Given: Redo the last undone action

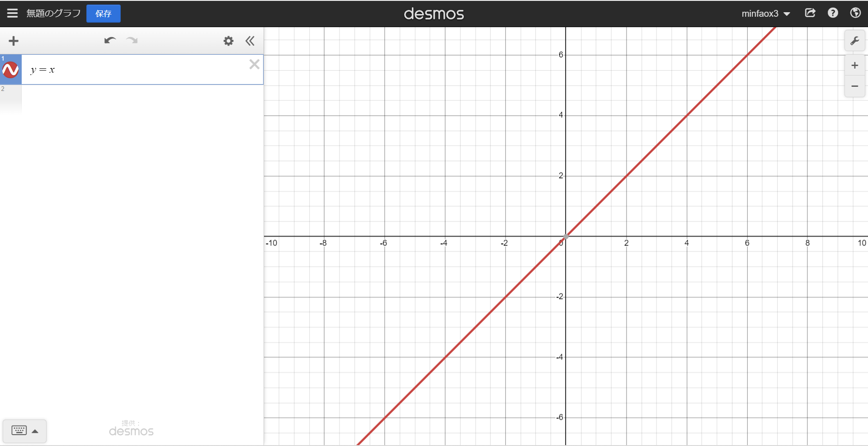Looking at the screenshot, I should pyautogui.click(x=132, y=41).
